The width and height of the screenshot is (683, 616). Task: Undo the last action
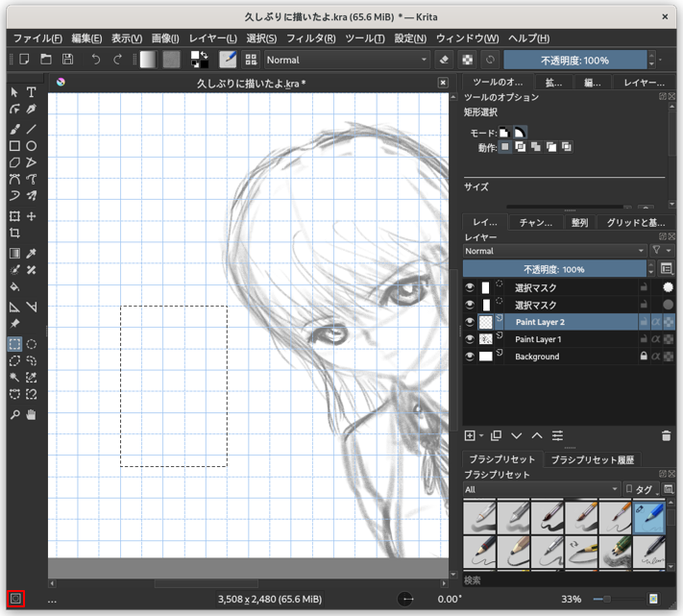coord(96,60)
